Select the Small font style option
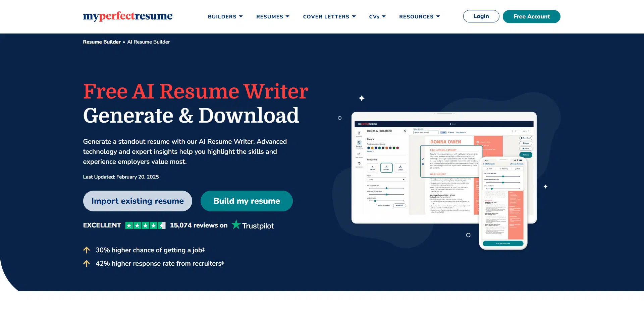 click(373, 167)
